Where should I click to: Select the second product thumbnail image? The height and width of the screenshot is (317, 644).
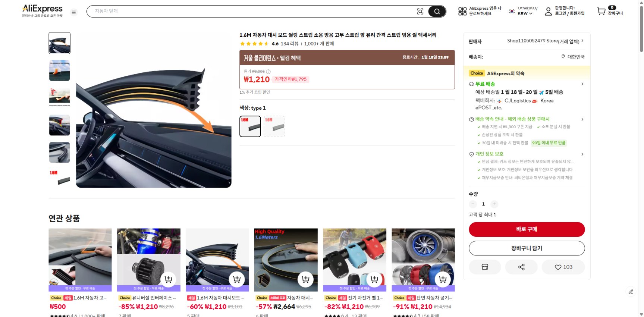[59, 70]
